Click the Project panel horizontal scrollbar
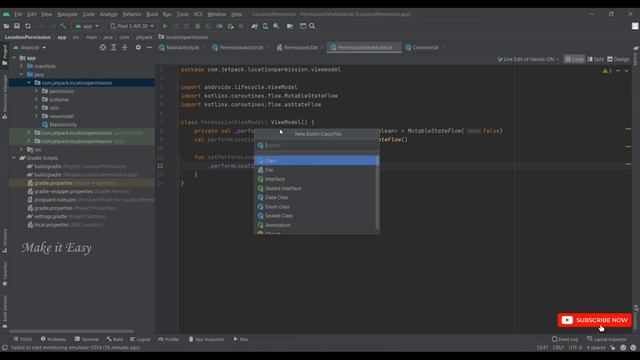The height and width of the screenshot is (360, 640). click(x=72, y=331)
